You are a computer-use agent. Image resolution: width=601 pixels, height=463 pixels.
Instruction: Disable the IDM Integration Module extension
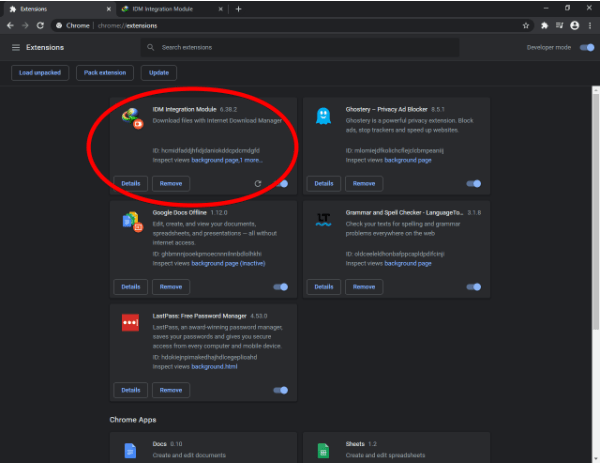[282, 184]
